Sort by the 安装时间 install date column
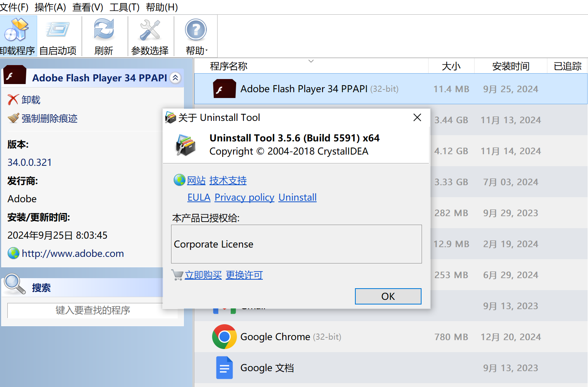This screenshot has width=588, height=387. tap(511, 66)
